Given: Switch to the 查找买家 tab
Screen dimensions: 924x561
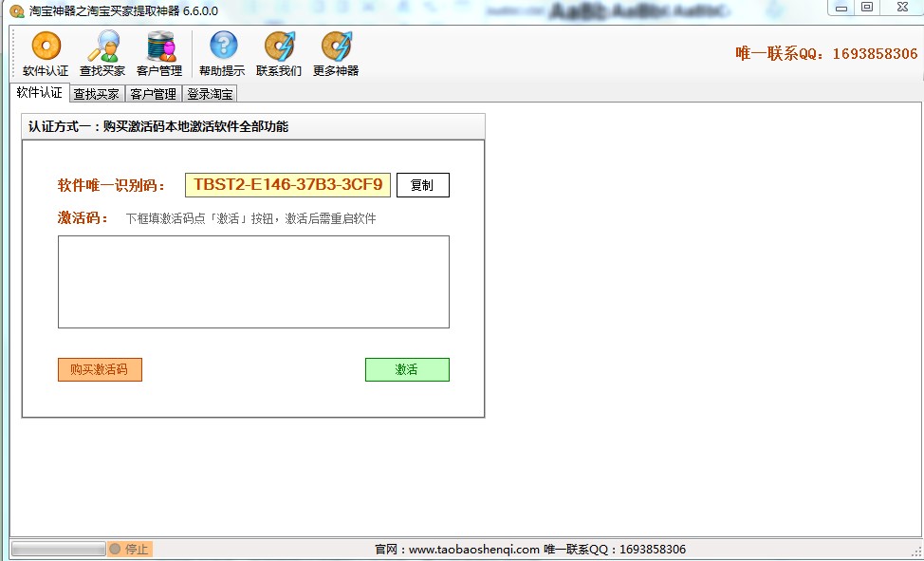Looking at the screenshot, I should (x=97, y=94).
